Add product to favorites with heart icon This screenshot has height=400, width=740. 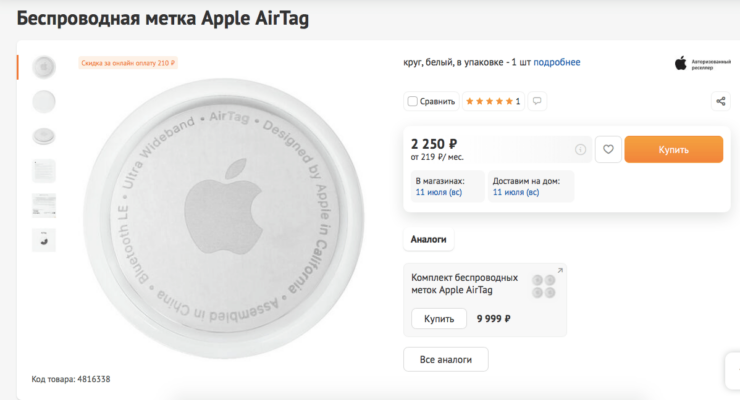pos(608,149)
